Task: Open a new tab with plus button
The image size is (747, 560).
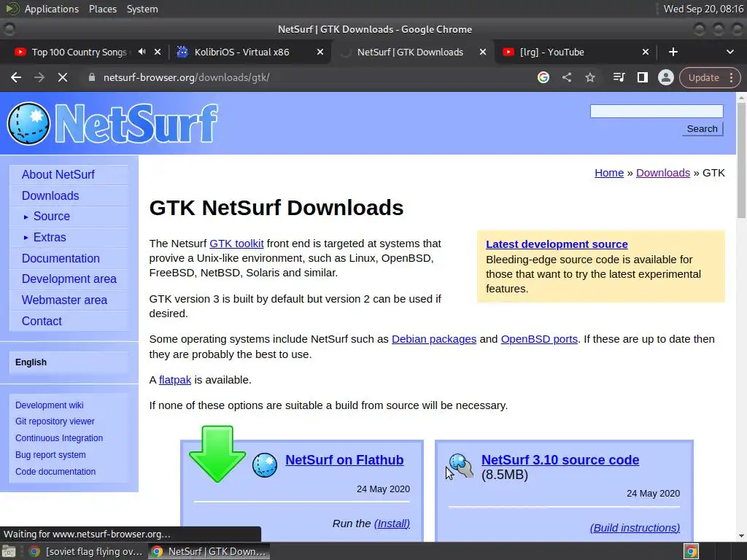Action: 673,52
